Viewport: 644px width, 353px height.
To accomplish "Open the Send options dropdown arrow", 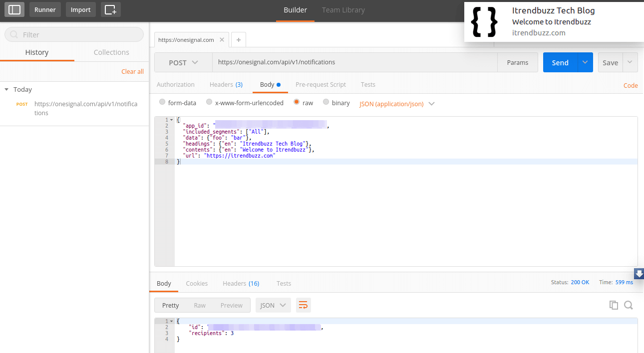I will point(585,62).
